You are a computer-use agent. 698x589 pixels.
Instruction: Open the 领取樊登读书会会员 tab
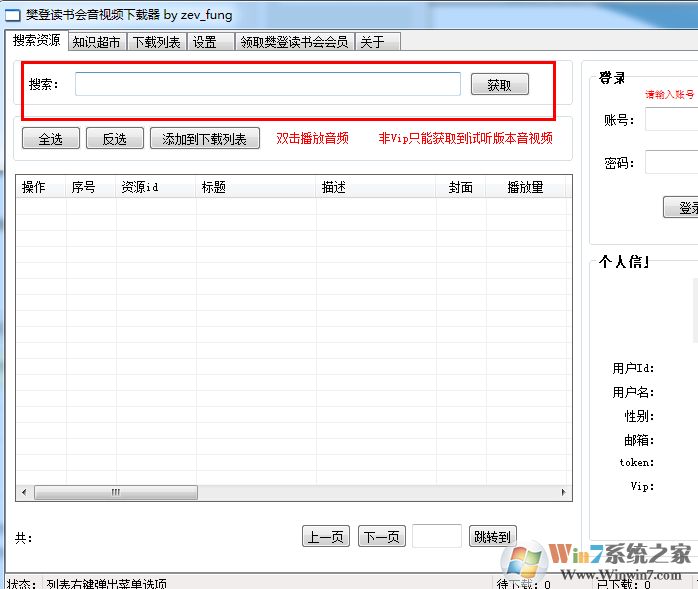tap(294, 42)
